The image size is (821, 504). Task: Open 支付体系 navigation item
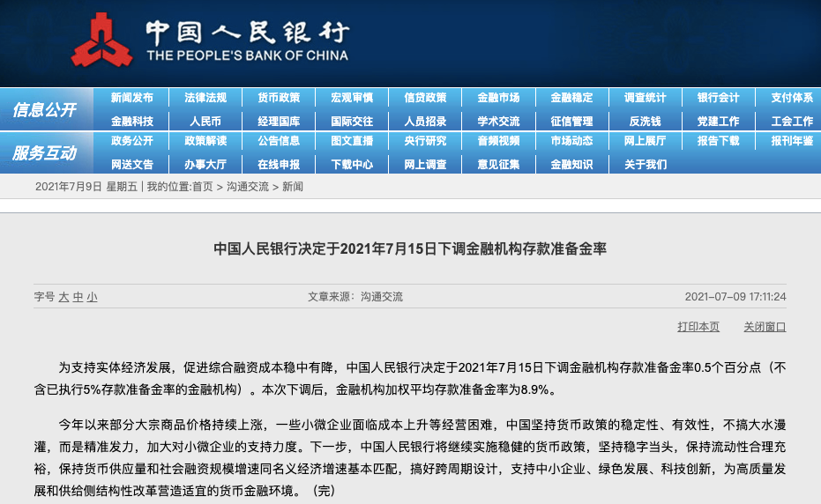point(792,98)
